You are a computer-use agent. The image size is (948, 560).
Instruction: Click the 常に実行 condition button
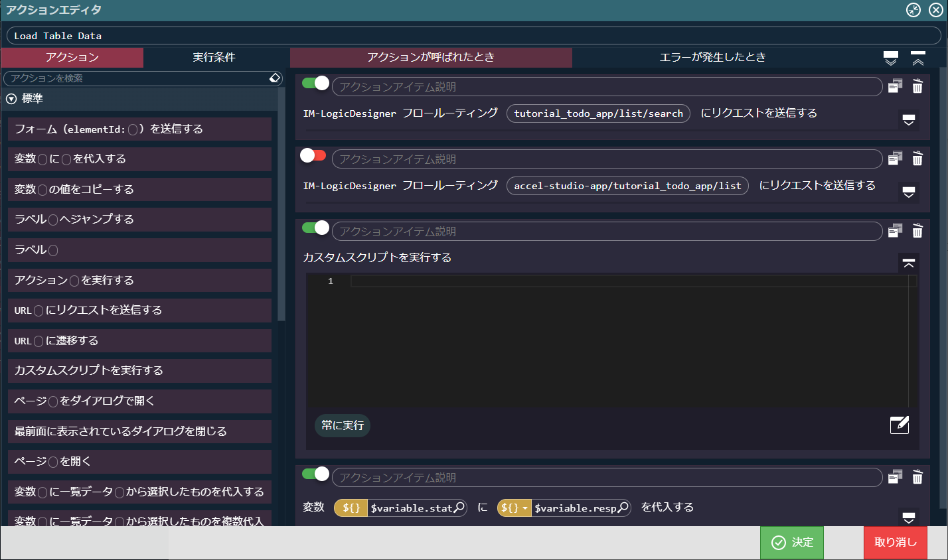click(x=343, y=425)
